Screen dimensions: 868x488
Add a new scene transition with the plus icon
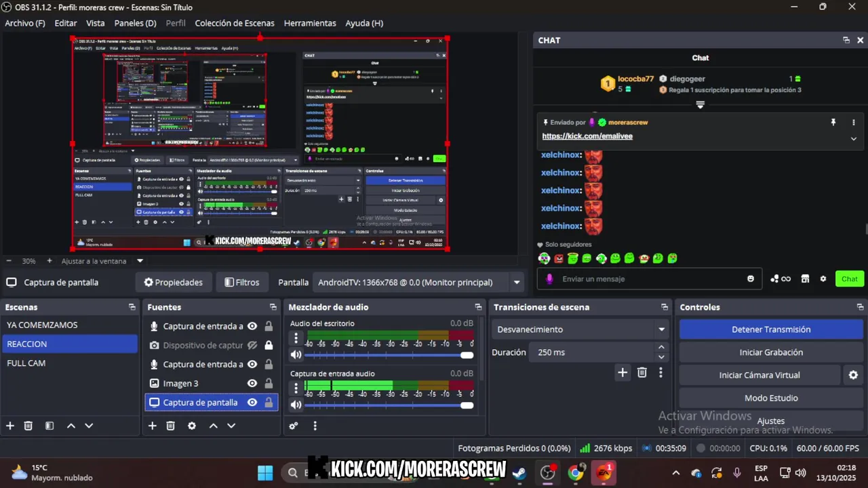(x=623, y=372)
